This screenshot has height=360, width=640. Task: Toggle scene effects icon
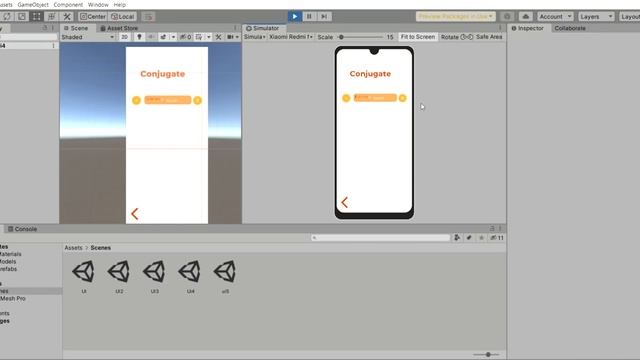click(x=163, y=37)
